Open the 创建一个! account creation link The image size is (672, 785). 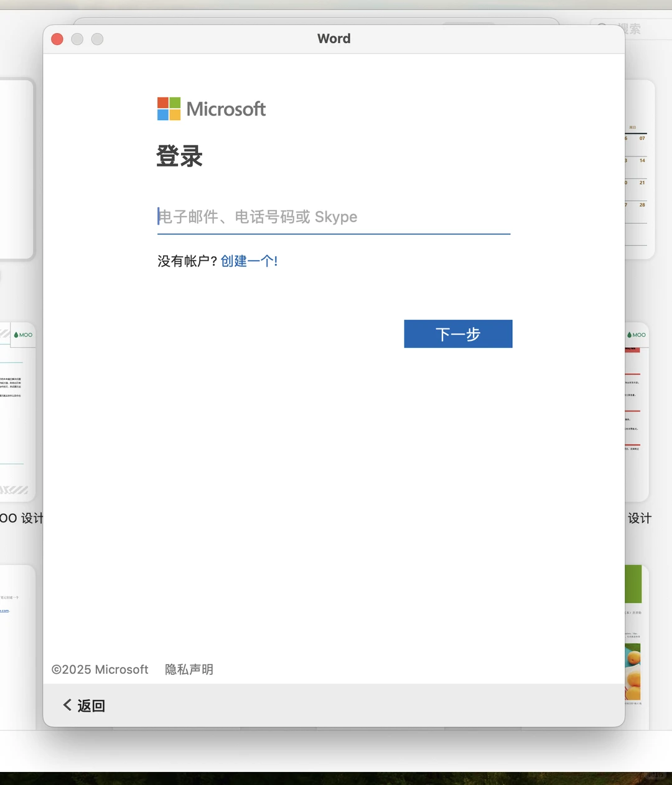[x=248, y=261]
